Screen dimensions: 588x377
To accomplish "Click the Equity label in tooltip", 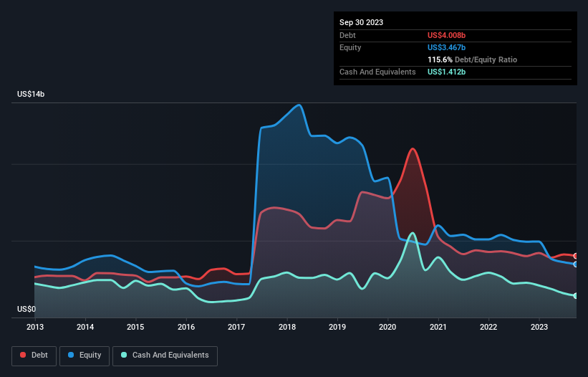I will pos(350,47).
